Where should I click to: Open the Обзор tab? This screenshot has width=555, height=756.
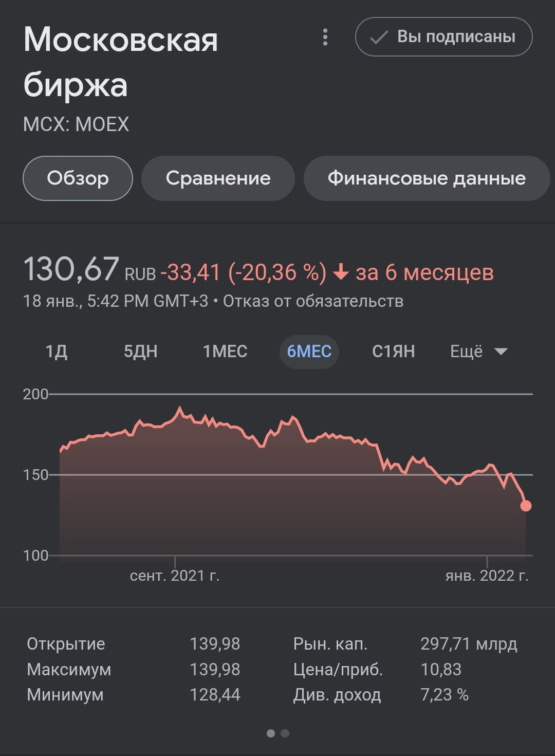78,178
